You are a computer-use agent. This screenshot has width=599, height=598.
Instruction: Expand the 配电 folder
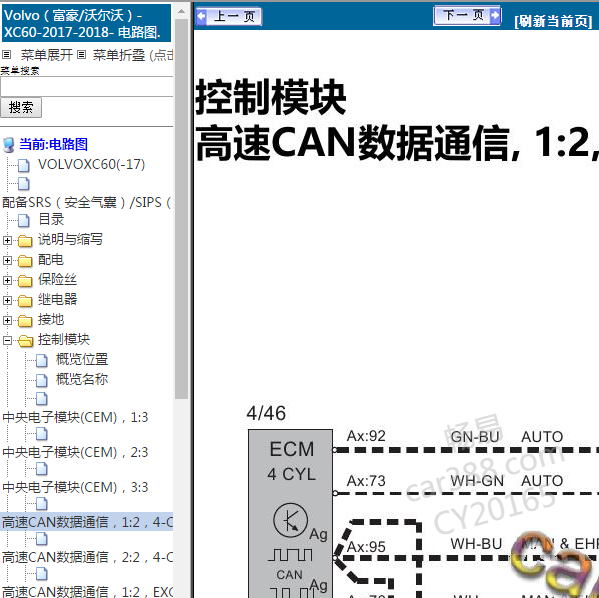7,260
